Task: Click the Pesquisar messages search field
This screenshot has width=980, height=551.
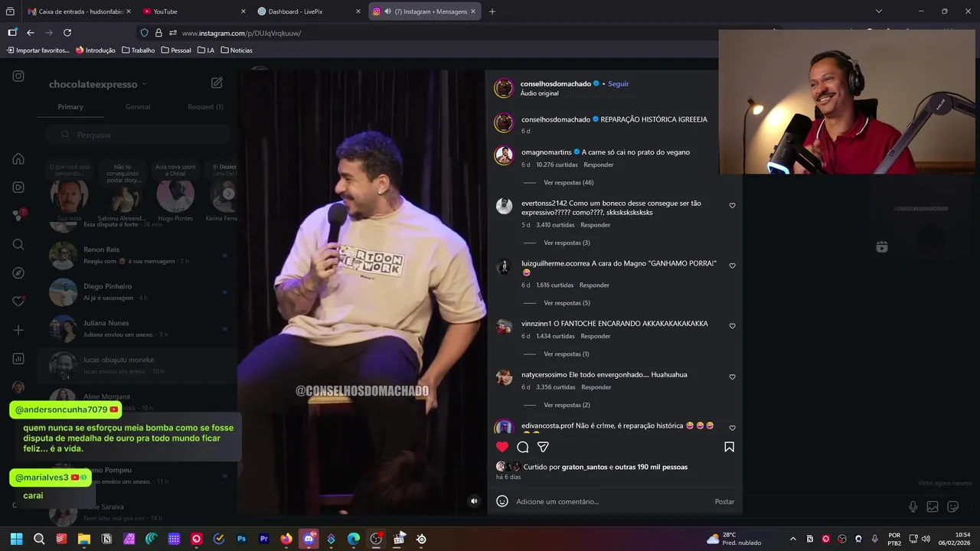Action: pos(138,135)
